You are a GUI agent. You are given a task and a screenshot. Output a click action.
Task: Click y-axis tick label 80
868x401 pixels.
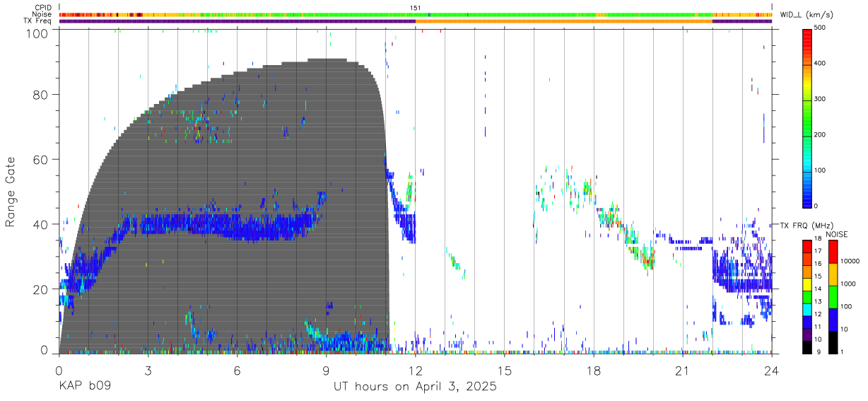point(40,95)
